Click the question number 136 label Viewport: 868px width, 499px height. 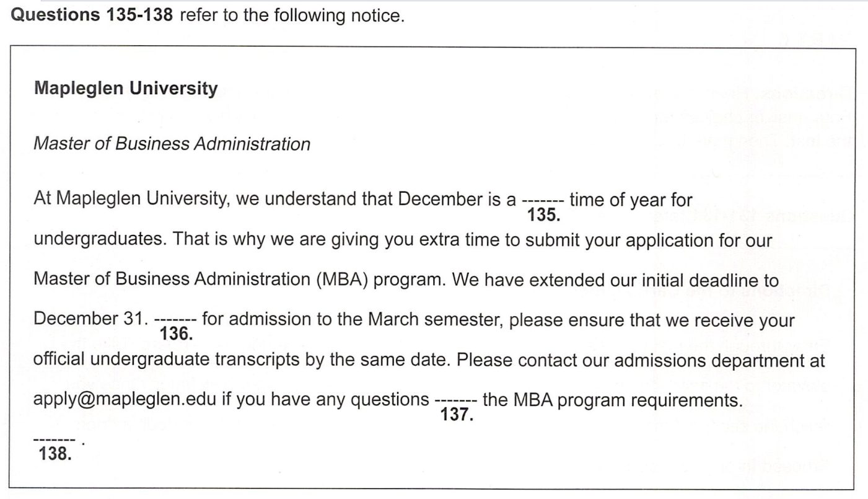177,334
